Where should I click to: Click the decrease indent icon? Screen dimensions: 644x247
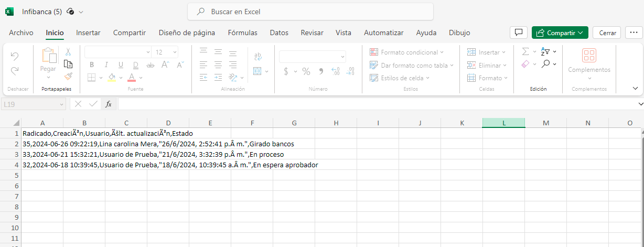(203, 78)
